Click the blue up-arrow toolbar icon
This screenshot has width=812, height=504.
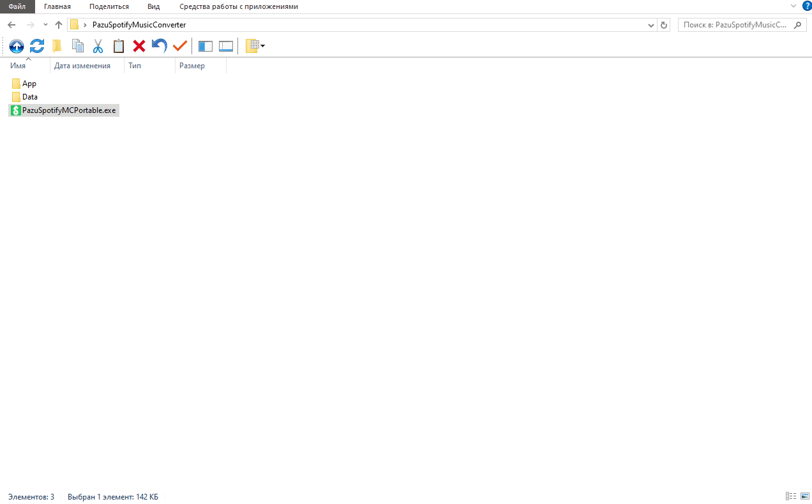pos(17,46)
